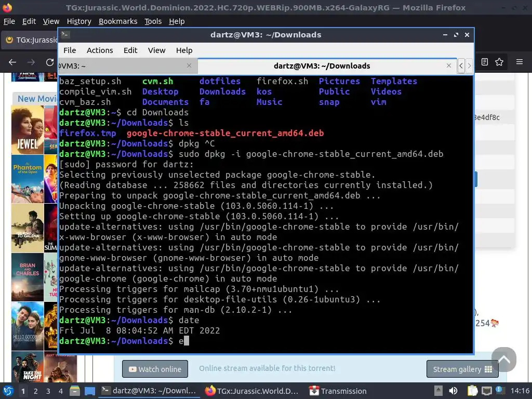Bookmark this page with star icon
The width and height of the screenshot is (532, 399).
click(499, 62)
